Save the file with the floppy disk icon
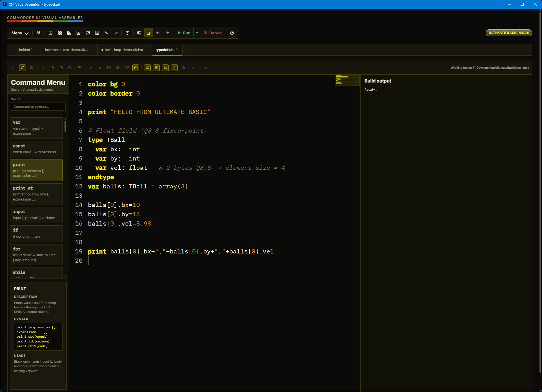 pyautogui.click(x=61, y=68)
